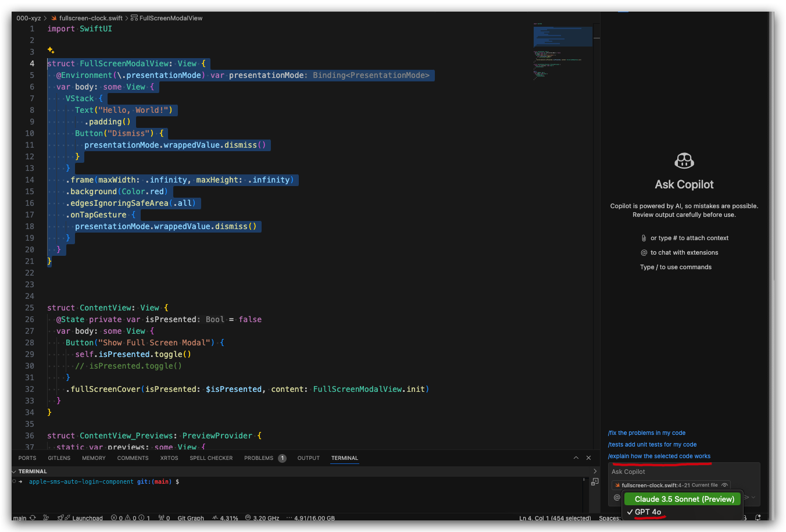786x532 pixels.
Task: Click the @ mention button in Copilot input
Action: (x=617, y=497)
